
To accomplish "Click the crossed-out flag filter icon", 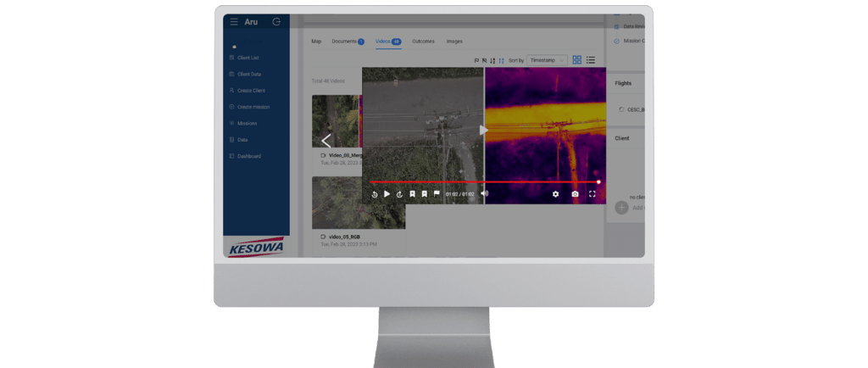I will click(484, 60).
